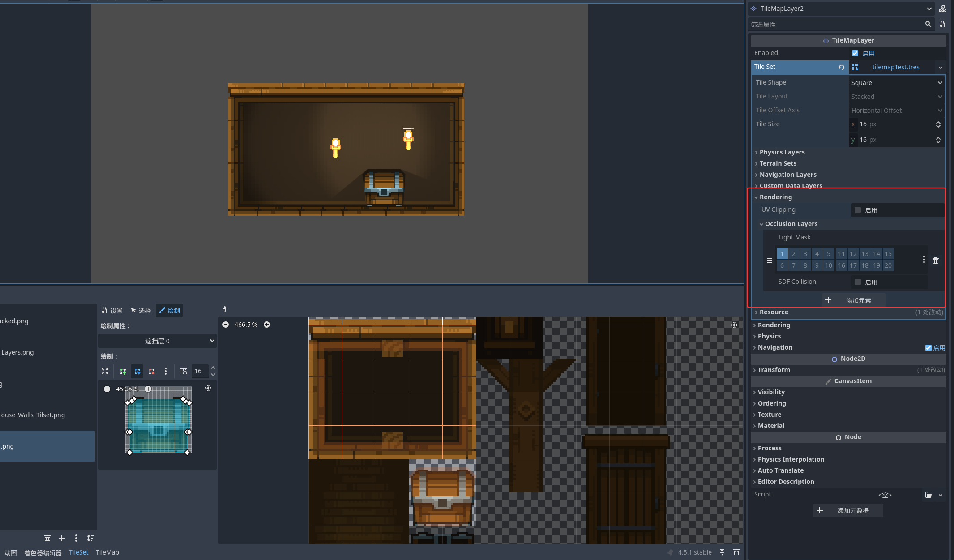
Task: Switch to the TileMap bottom tab
Action: (x=107, y=552)
